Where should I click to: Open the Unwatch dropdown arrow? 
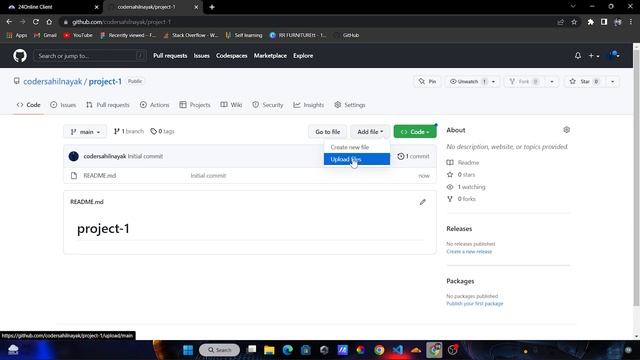point(493,82)
